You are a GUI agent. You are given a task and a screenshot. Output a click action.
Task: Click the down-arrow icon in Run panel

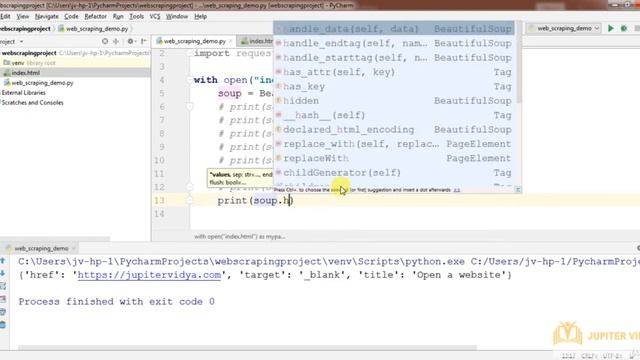click(x=3, y=273)
